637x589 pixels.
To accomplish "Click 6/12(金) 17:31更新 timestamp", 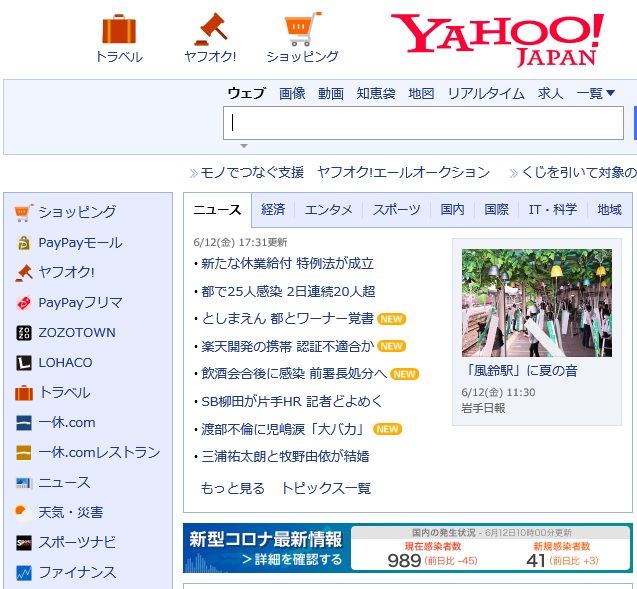I will coord(240,243).
